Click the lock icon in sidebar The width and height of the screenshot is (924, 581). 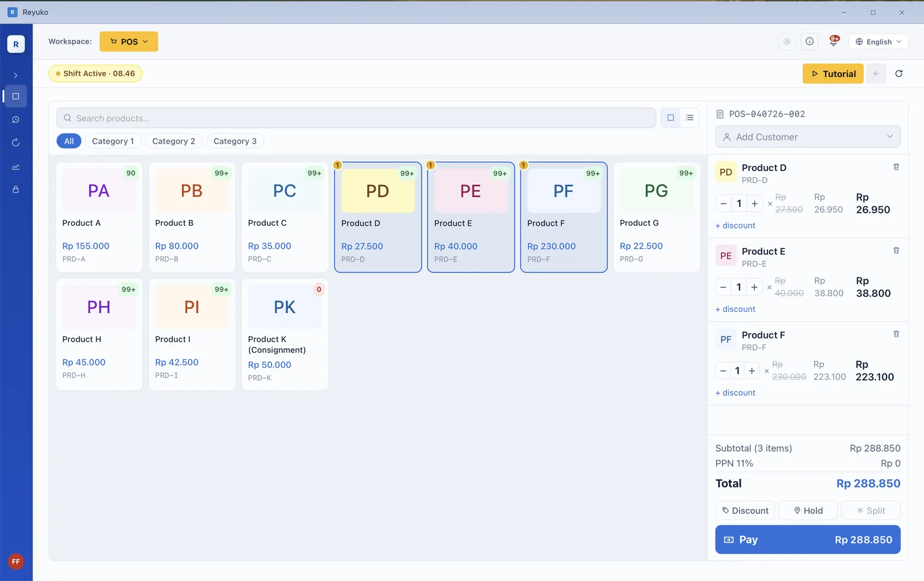click(16, 189)
